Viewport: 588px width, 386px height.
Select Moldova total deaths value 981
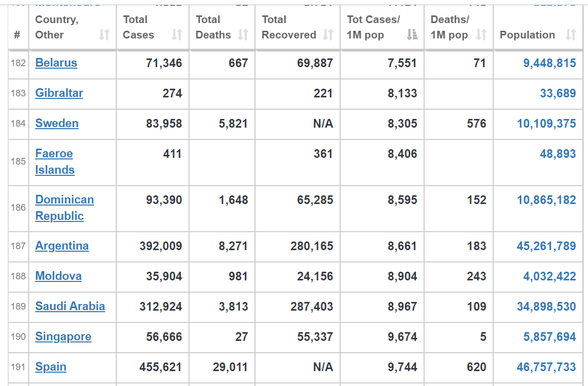pos(238,276)
